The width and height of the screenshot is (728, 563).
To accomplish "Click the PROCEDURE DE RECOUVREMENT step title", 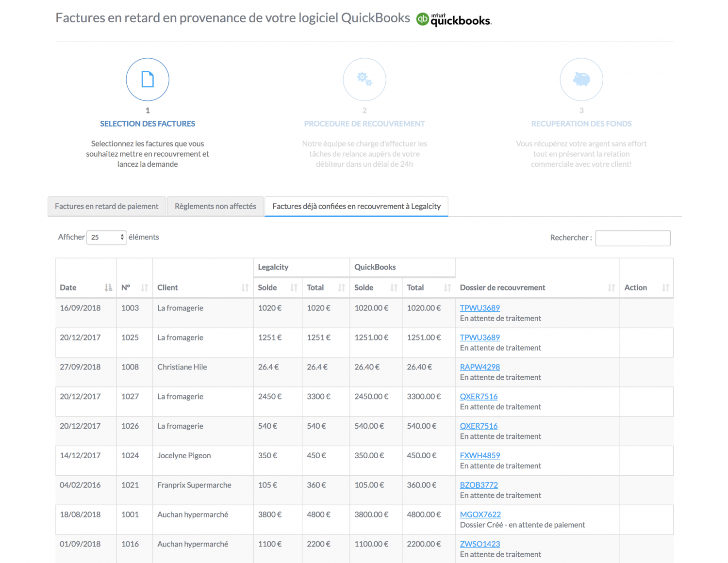I will pyautogui.click(x=364, y=124).
